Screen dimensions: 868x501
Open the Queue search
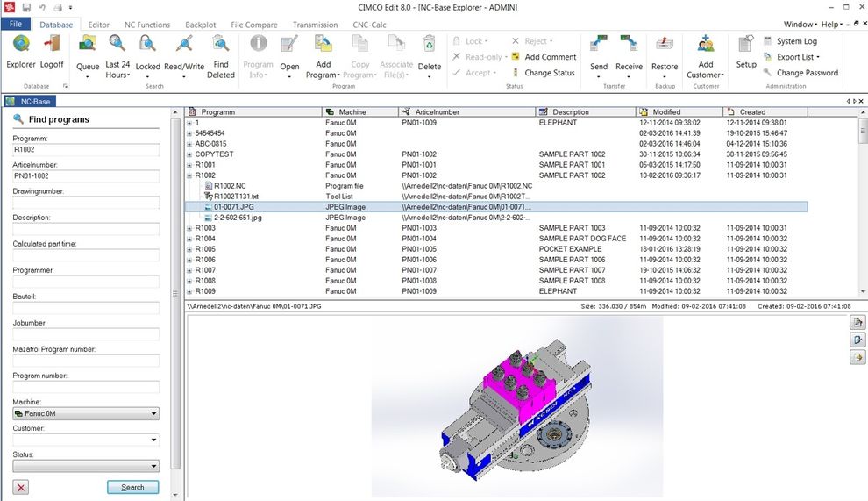point(88,55)
